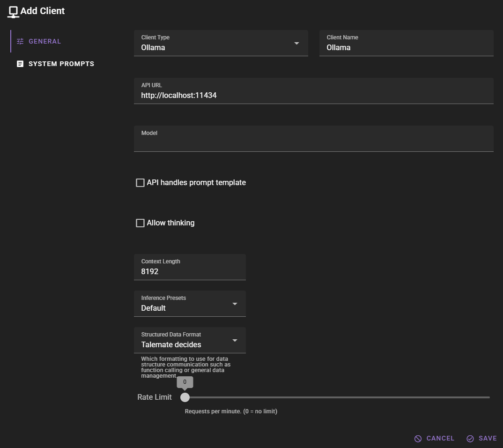Click the 'Allow thinking' label text
This screenshot has width=503, height=448.
(170, 223)
